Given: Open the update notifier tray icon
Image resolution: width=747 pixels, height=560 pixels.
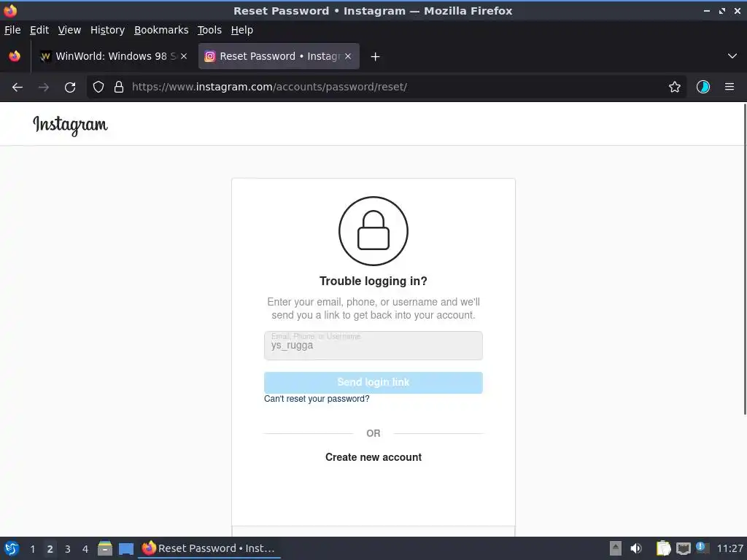Looking at the screenshot, I should 702,548.
